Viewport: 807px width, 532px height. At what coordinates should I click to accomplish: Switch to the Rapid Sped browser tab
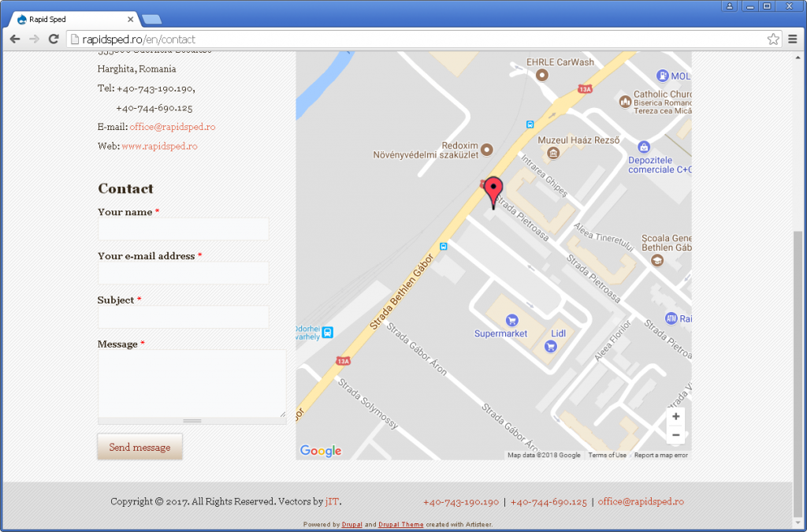(x=71, y=19)
